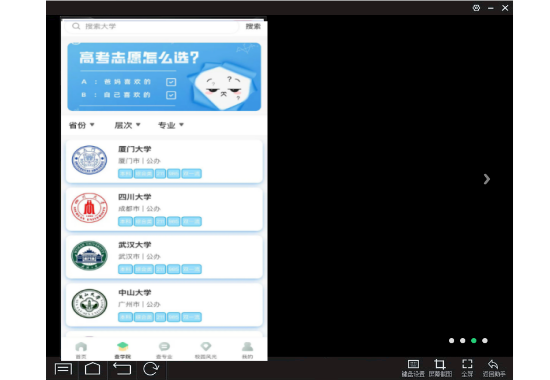Click the 搜索大学 search field

(153, 26)
